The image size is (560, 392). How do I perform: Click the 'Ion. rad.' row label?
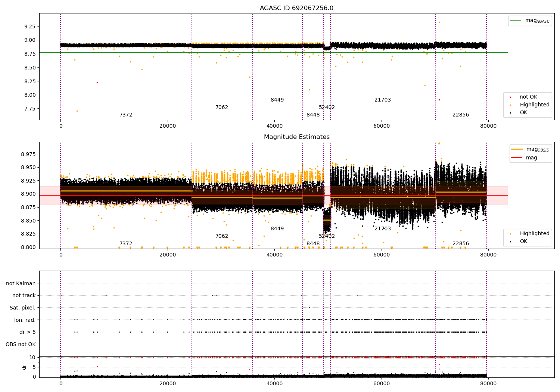25,320
